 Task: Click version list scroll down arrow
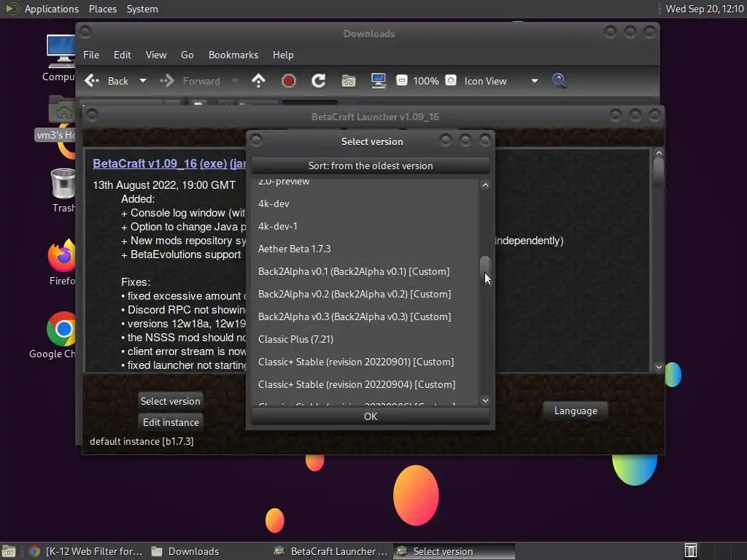[x=485, y=400]
